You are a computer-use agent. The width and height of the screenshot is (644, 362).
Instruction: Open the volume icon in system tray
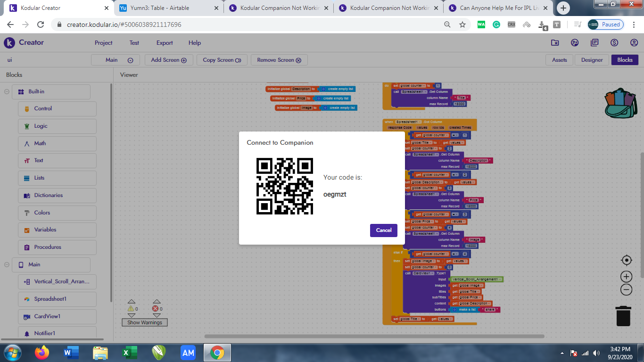[x=596, y=353]
